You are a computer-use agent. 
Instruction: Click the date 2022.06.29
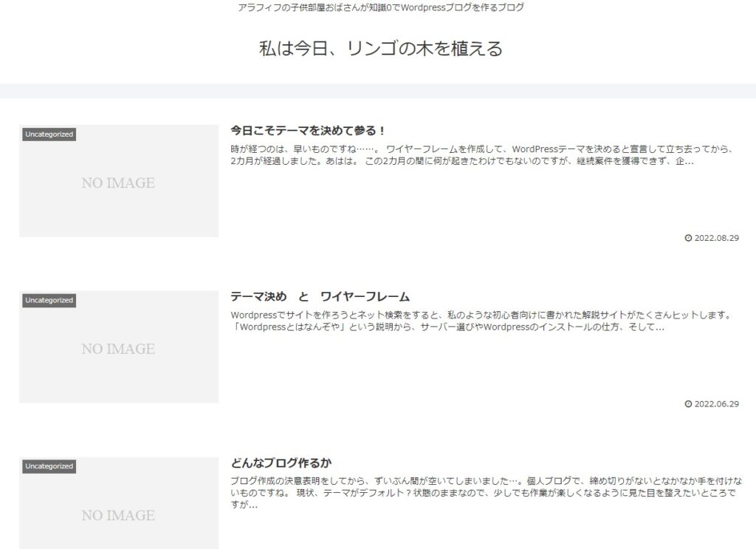pos(717,404)
